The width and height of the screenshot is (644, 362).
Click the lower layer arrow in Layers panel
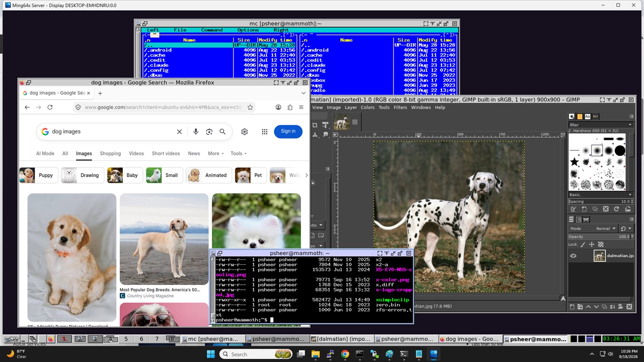click(597, 307)
